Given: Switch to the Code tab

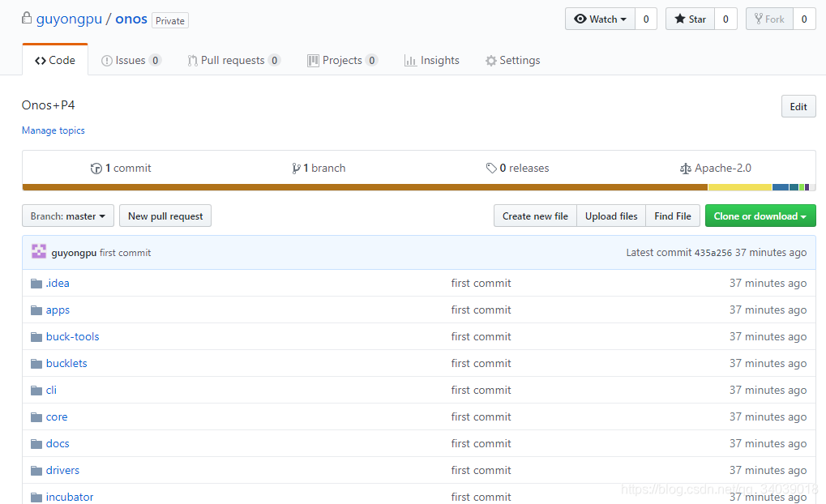Looking at the screenshot, I should click(55, 59).
